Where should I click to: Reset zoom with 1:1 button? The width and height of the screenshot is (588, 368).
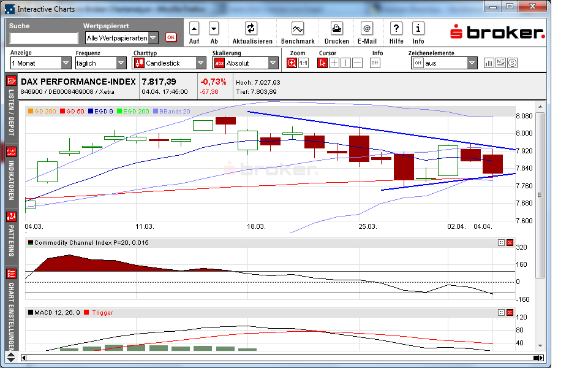pos(303,63)
